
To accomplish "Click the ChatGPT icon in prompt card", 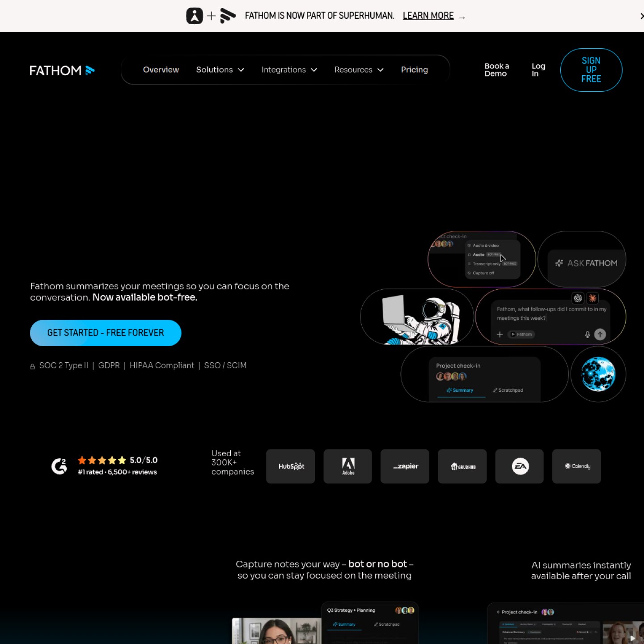I will pyautogui.click(x=578, y=298).
